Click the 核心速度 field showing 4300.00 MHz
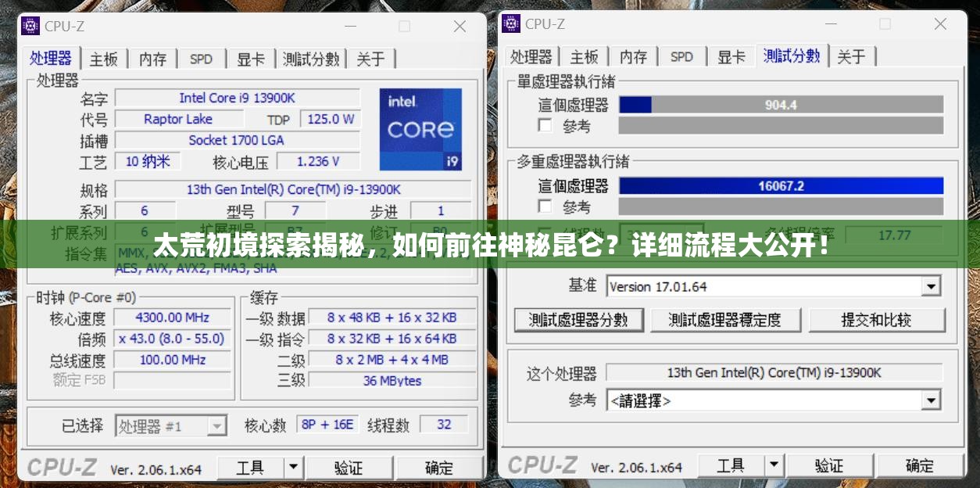 (173, 318)
